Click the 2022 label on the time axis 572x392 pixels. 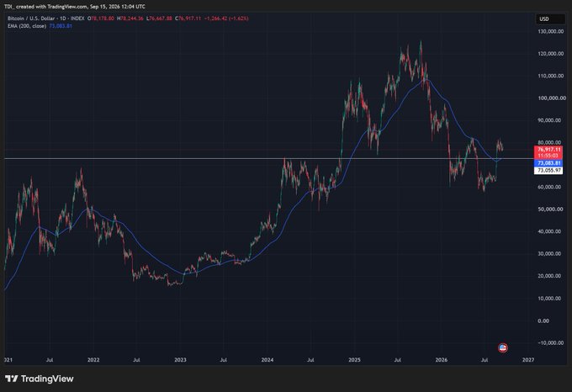[93, 360]
